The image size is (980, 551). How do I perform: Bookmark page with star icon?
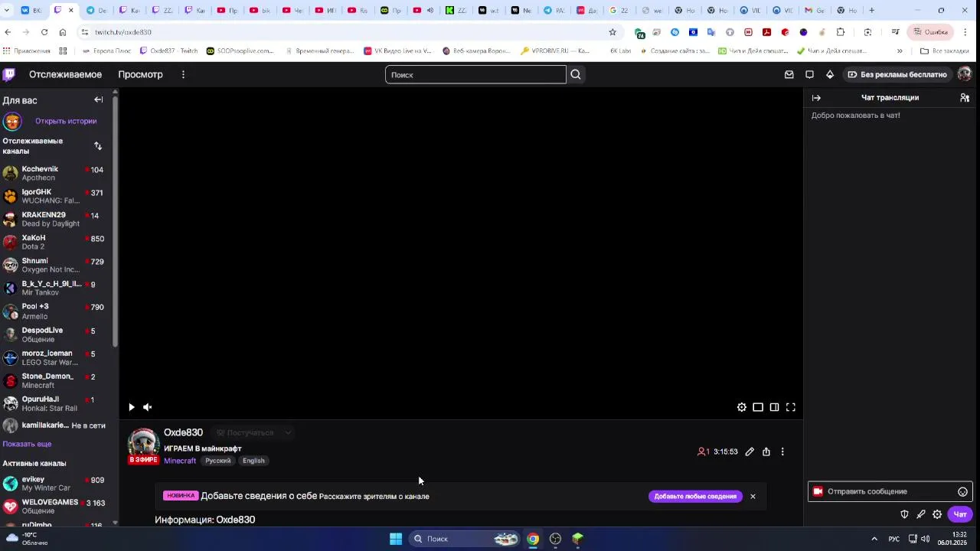click(612, 32)
